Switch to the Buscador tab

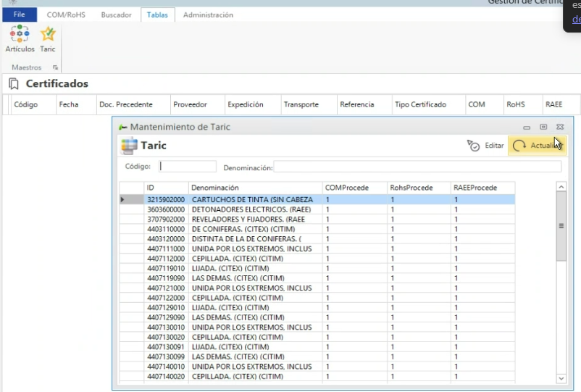point(117,14)
